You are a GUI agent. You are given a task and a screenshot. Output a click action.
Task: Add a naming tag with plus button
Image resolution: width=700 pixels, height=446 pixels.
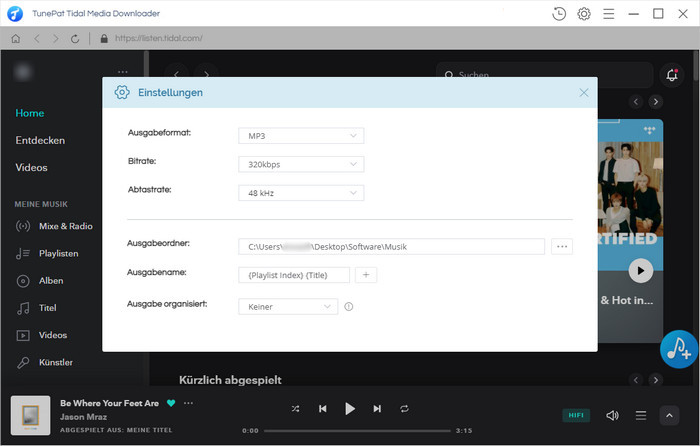pos(366,275)
